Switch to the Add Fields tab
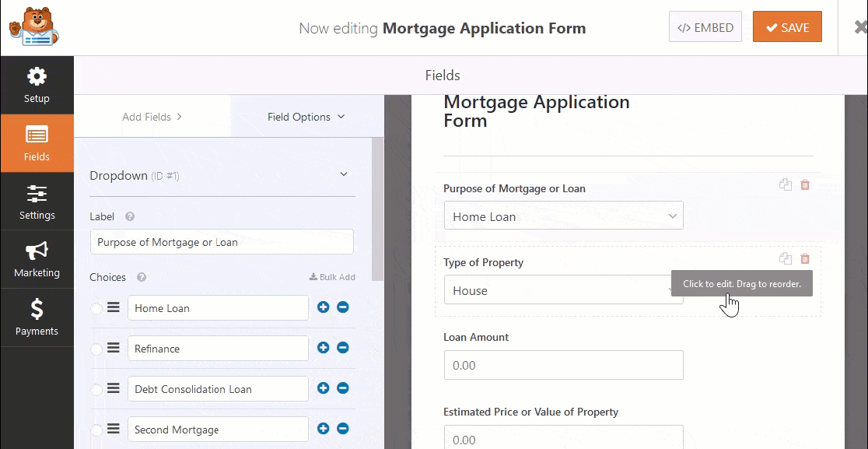Screen dimensions: 868x449 [152, 117]
